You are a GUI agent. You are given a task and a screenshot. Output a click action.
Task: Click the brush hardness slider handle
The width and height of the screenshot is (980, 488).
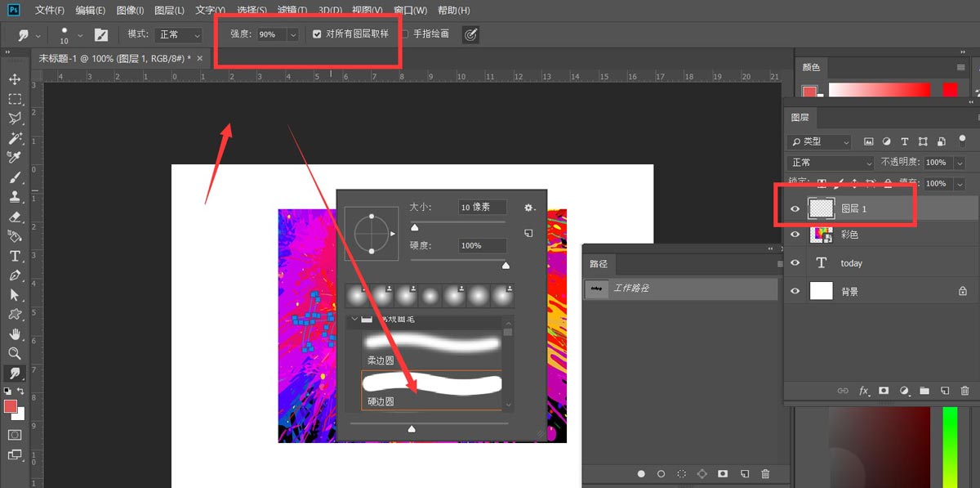[506, 264]
